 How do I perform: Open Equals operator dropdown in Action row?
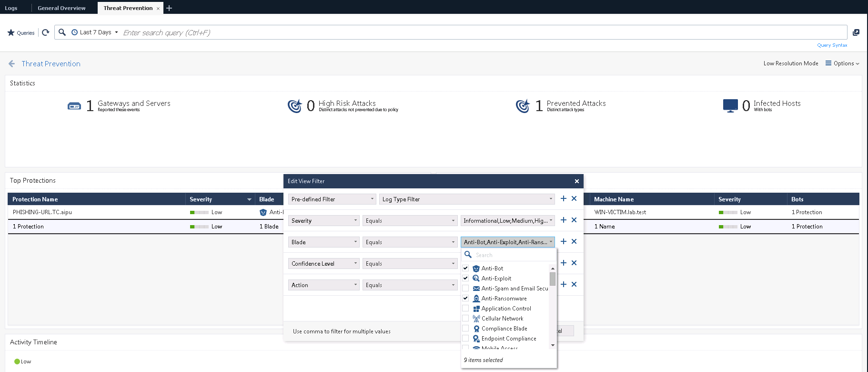[410, 285]
